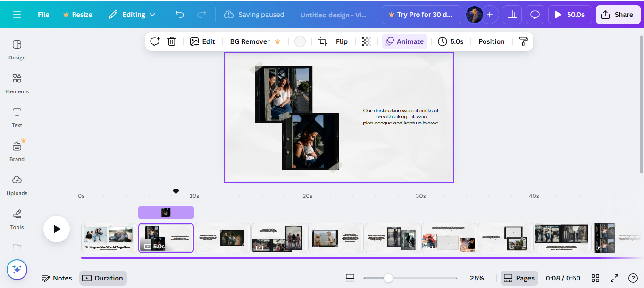Adjust the timeline zoom slider
The width and height of the screenshot is (644, 288).
tap(388, 278)
